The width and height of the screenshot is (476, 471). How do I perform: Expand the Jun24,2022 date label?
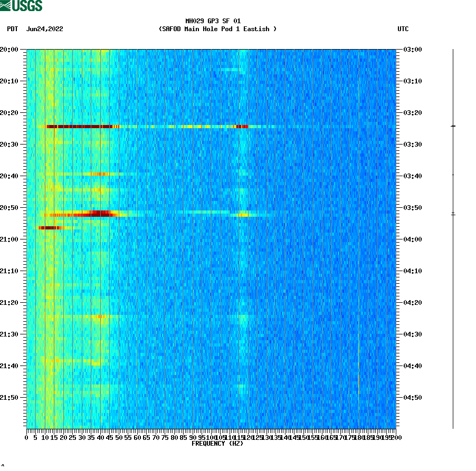[x=45, y=30]
